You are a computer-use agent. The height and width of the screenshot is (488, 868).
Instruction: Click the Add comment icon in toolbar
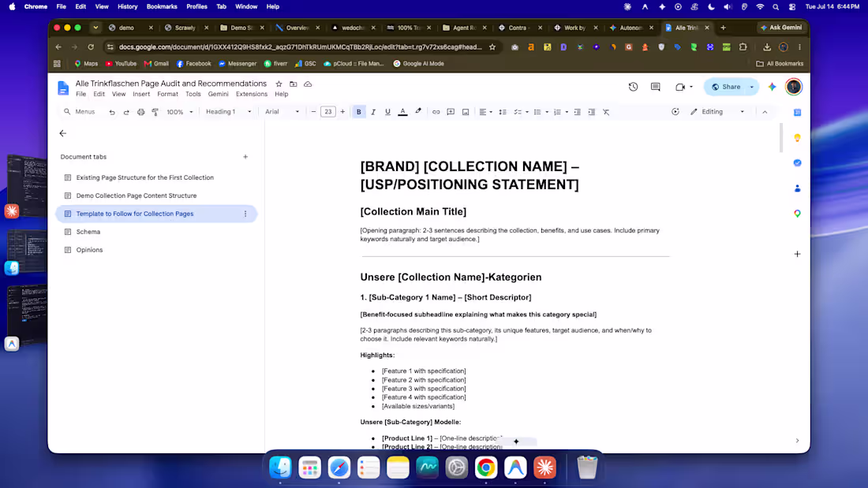[451, 112]
